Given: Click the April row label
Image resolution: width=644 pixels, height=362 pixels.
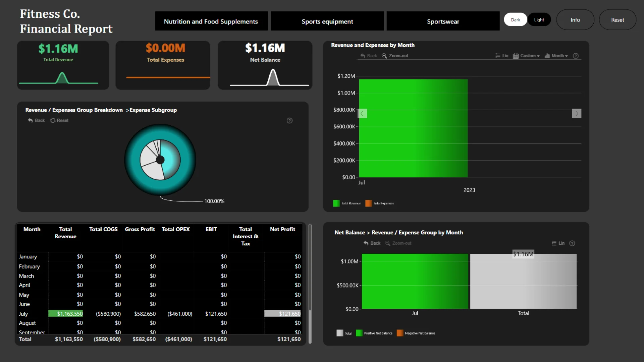Looking at the screenshot, I should tap(24, 285).
